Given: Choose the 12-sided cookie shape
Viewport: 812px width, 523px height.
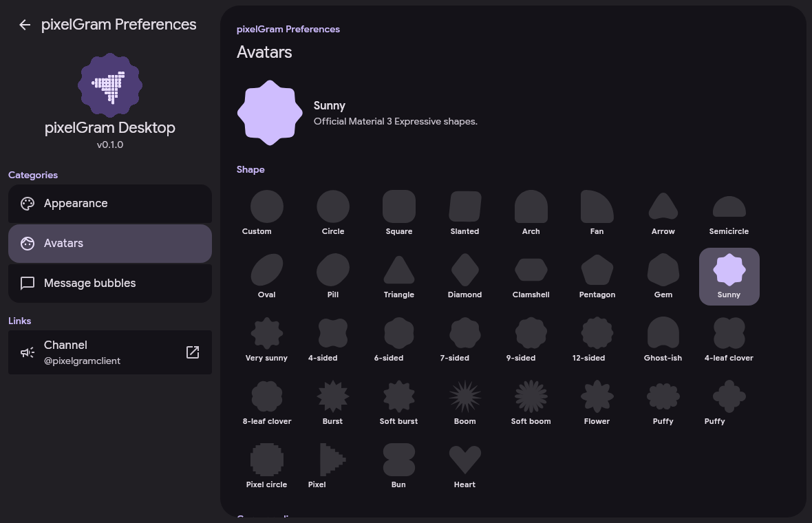Looking at the screenshot, I should coord(597,340).
